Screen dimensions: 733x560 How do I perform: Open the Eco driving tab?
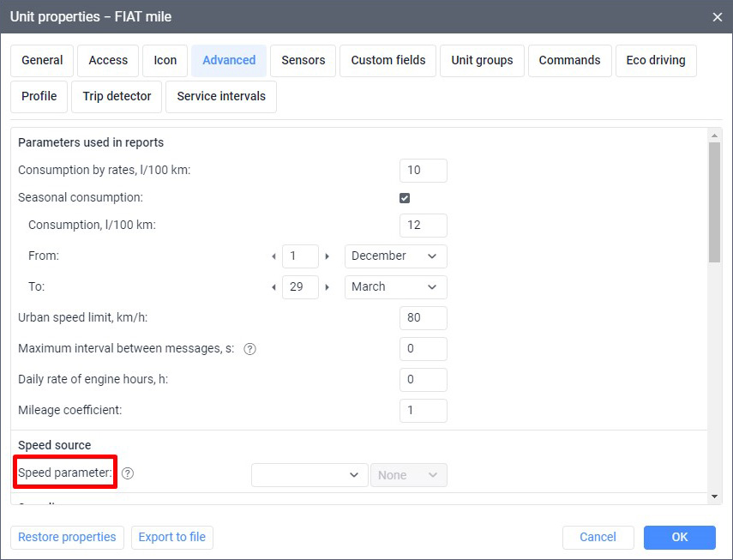coord(655,60)
